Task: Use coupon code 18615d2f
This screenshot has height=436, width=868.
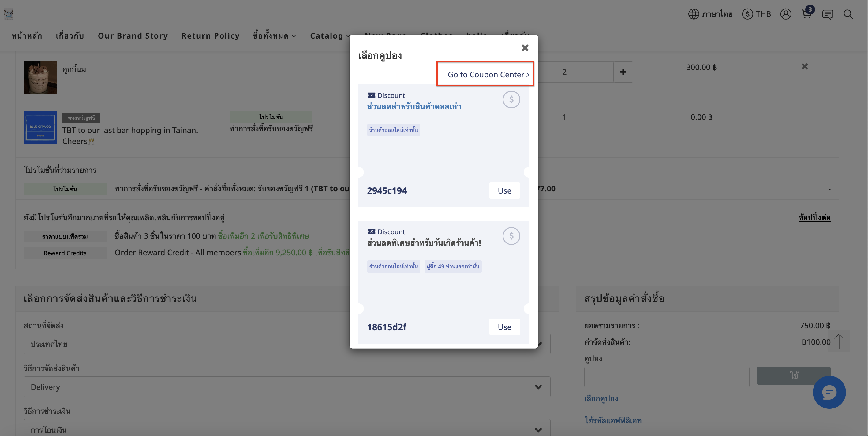Action: 504,327
